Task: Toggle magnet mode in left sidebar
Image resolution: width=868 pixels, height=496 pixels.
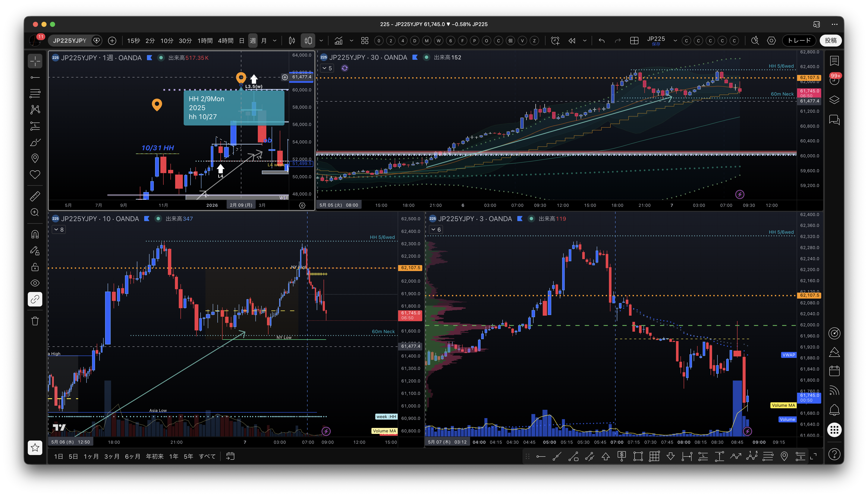Action: (x=35, y=234)
